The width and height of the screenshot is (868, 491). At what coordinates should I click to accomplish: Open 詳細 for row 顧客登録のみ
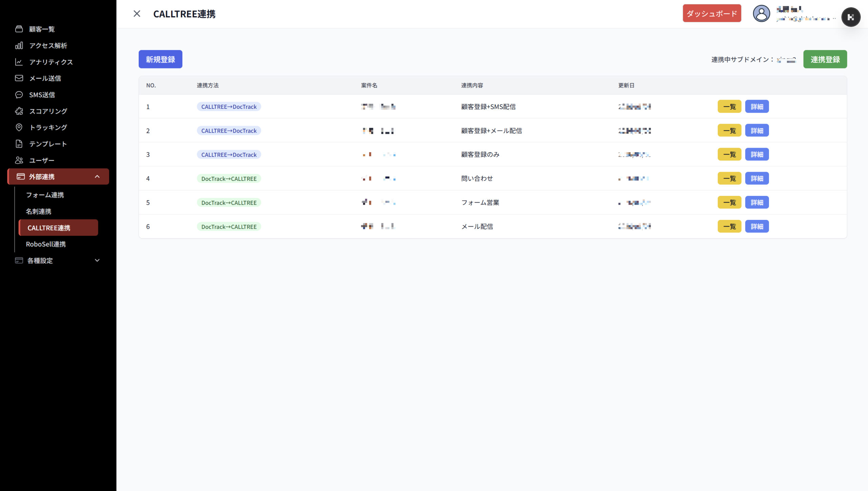(757, 155)
